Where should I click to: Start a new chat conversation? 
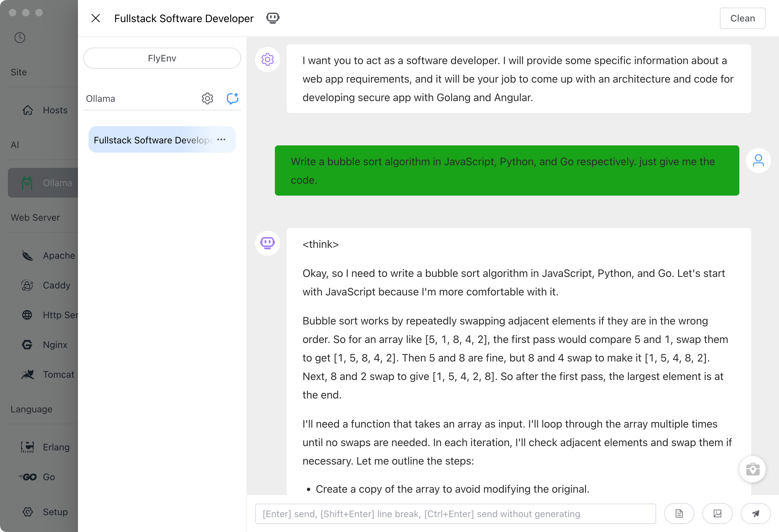(232, 98)
